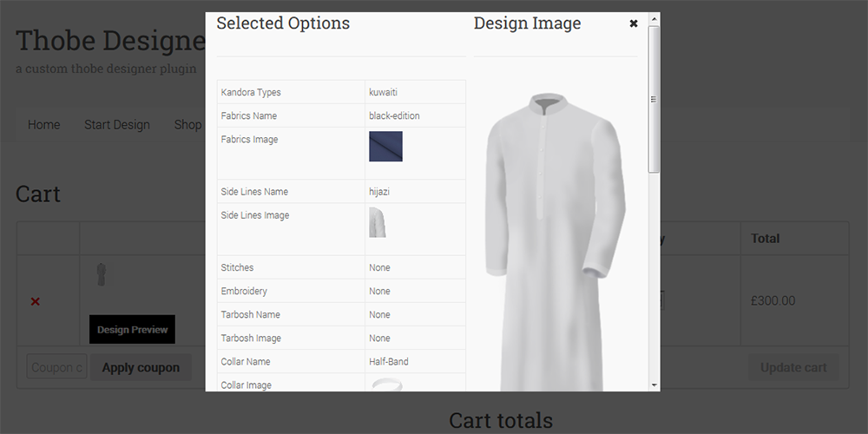Click the 'Kandora Types' label

coord(251,92)
